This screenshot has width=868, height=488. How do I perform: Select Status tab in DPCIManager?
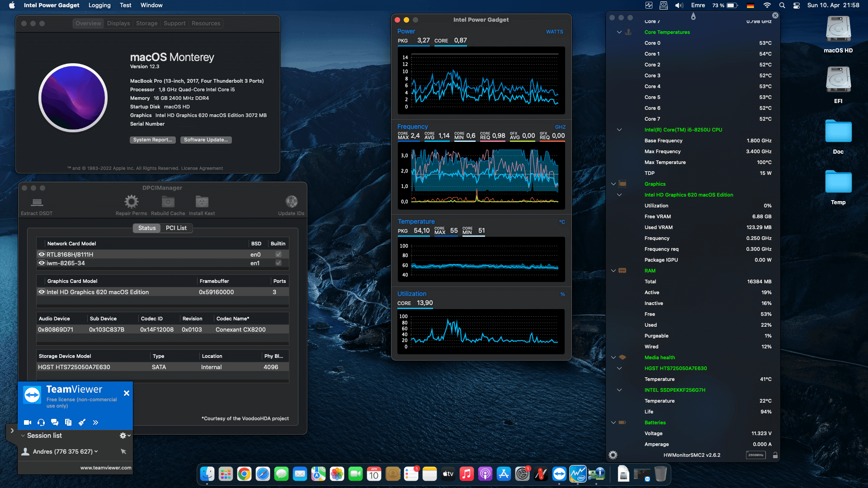point(147,228)
